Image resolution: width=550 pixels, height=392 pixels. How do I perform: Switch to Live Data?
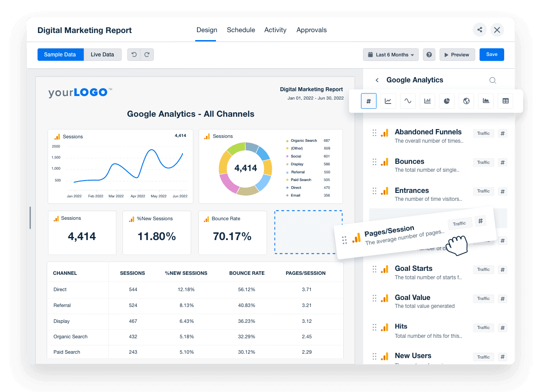[102, 54]
